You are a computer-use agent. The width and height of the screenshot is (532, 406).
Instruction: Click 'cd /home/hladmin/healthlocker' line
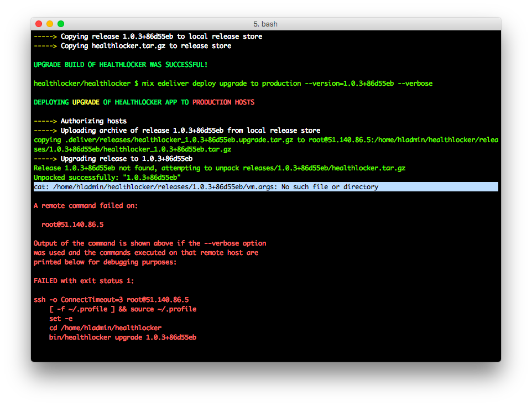pyautogui.click(x=105, y=328)
